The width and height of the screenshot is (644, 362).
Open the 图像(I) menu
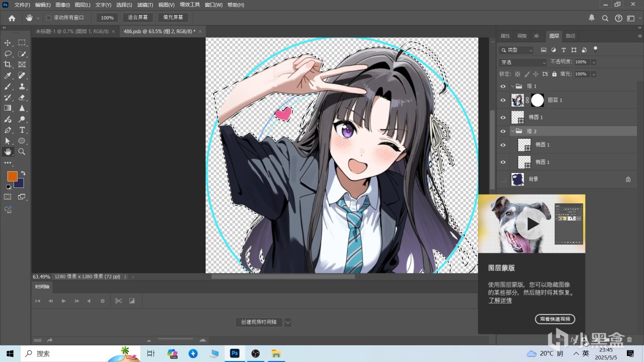[x=63, y=5]
